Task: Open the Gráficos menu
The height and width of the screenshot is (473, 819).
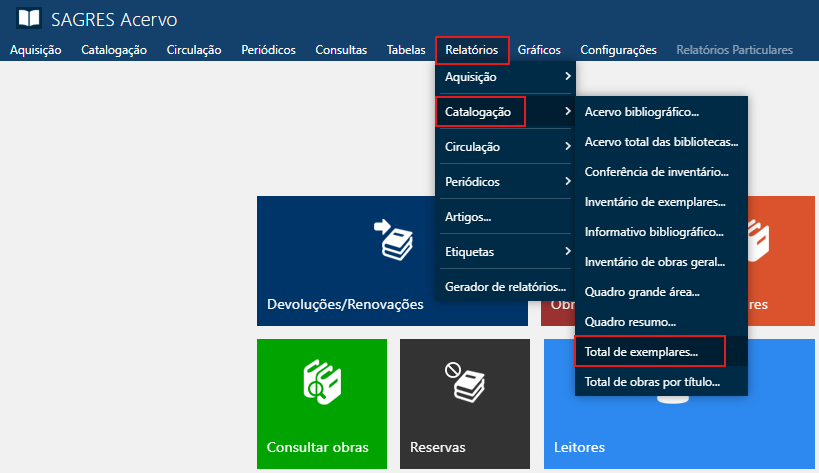Action: pyautogui.click(x=539, y=49)
